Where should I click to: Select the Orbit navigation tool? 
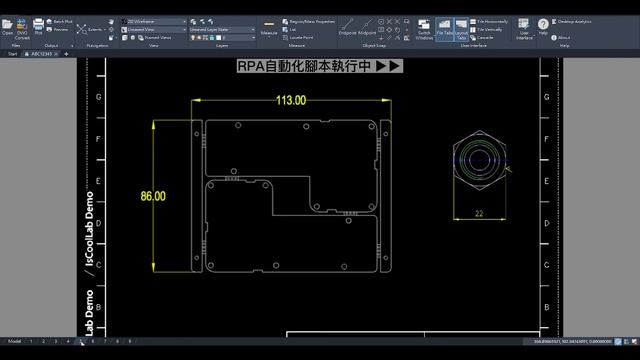[110, 29]
